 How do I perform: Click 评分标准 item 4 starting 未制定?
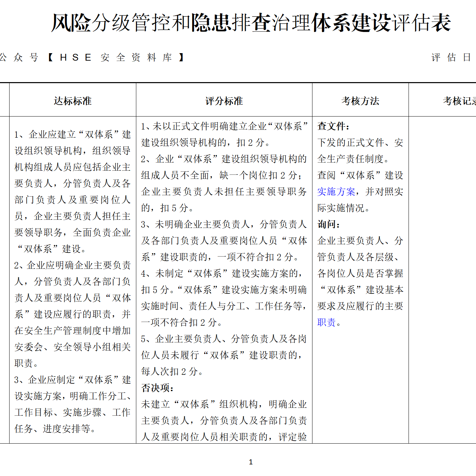coord(224,274)
